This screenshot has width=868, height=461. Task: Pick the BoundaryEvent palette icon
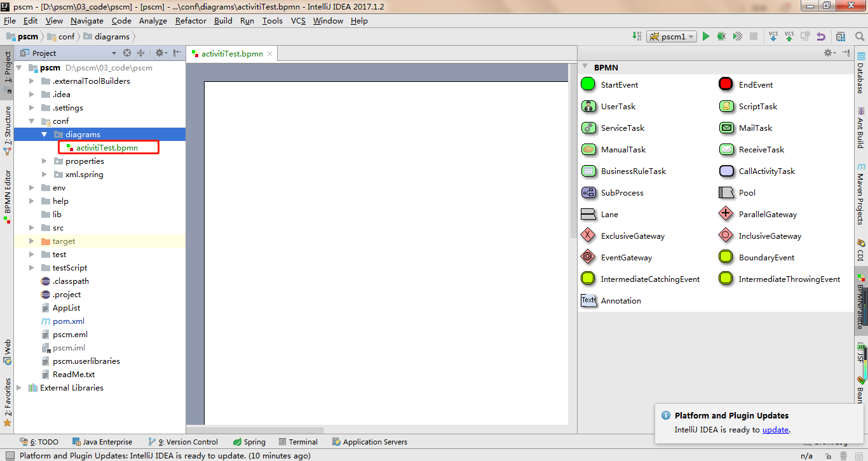pyautogui.click(x=726, y=257)
